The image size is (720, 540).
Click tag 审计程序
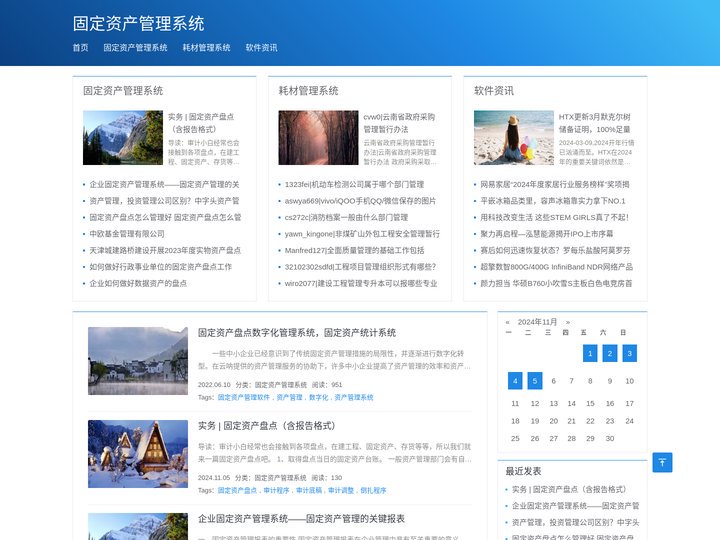(276, 490)
